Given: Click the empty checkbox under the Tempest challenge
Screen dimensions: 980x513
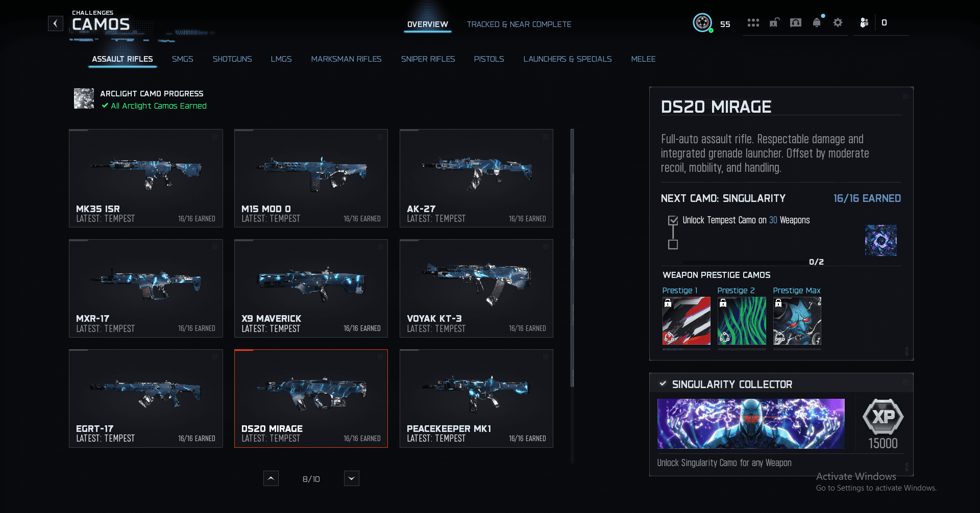Looking at the screenshot, I should tap(673, 244).
